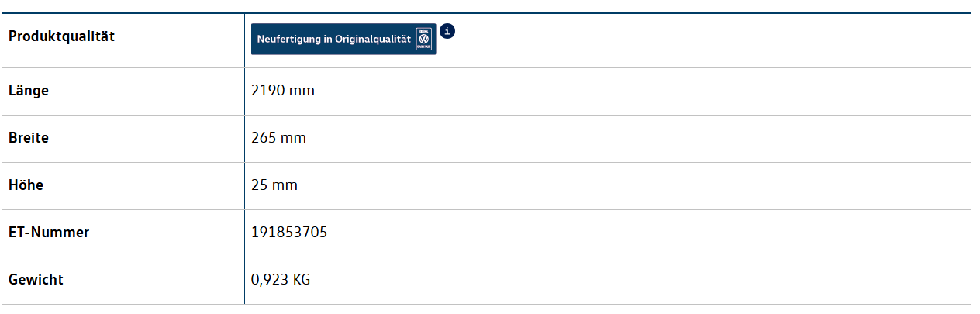Image resolution: width=980 pixels, height=314 pixels.
Task: Click the part number 191853705
Action: pos(289,233)
